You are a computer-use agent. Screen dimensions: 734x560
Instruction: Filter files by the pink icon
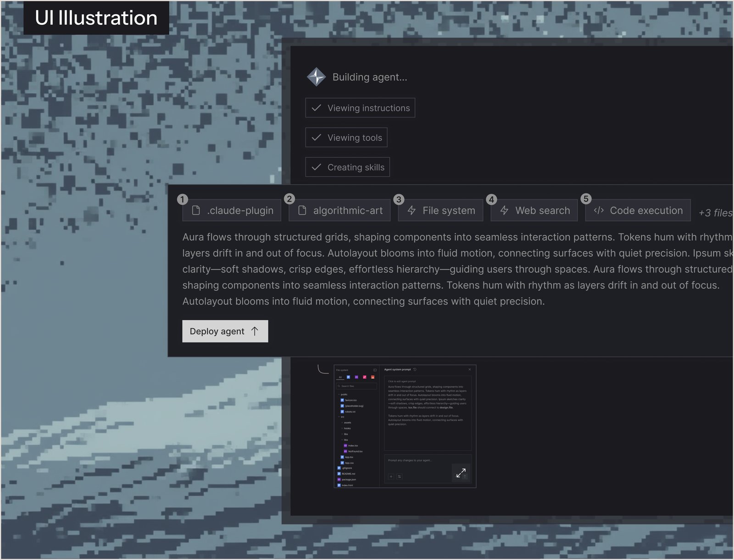pos(365,377)
